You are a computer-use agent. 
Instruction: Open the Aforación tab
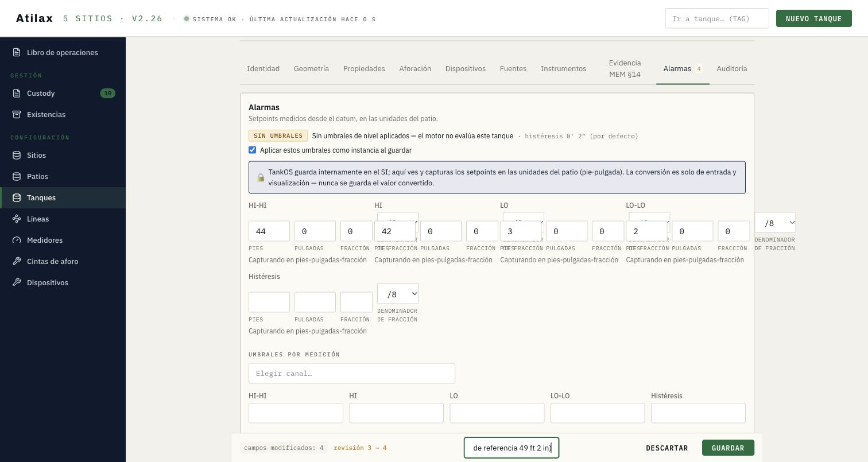[x=415, y=69]
